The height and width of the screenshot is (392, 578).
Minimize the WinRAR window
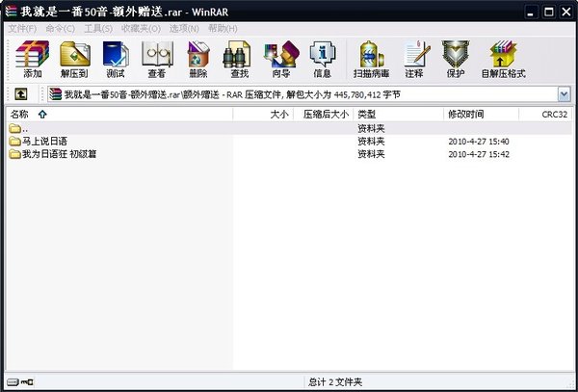tap(531, 13)
